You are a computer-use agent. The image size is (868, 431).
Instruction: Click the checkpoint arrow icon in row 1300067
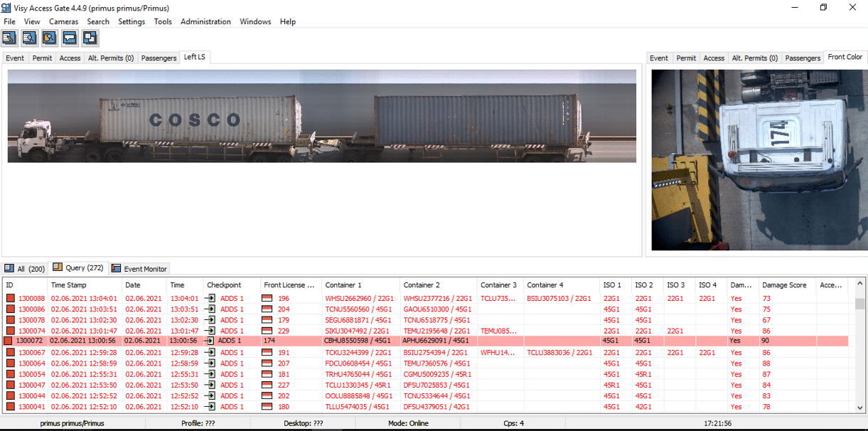210,353
